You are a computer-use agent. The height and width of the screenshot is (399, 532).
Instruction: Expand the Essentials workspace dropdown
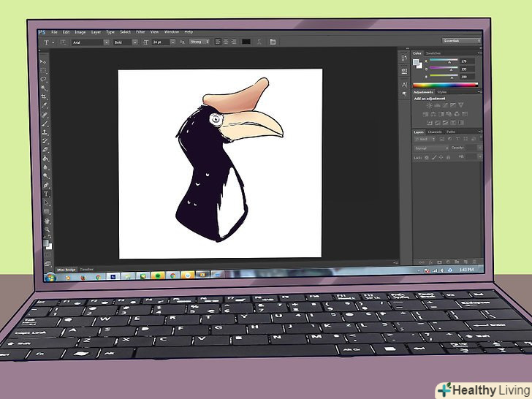click(459, 41)
